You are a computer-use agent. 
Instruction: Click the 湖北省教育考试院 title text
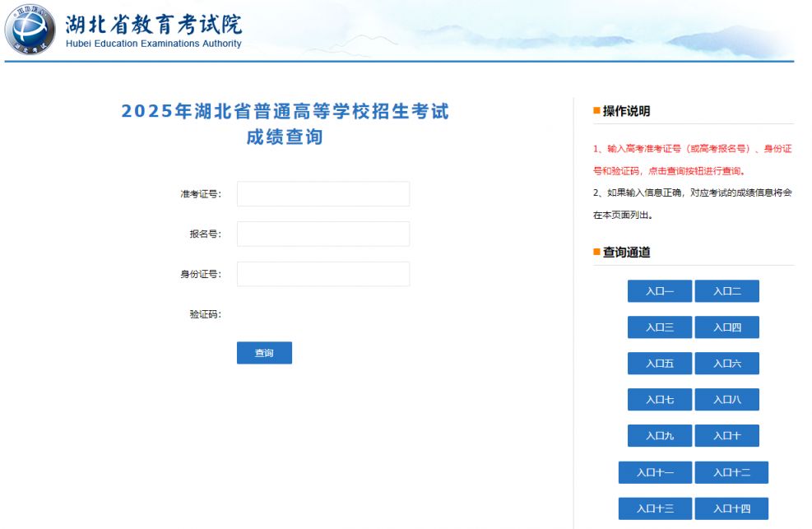(153, 25)
